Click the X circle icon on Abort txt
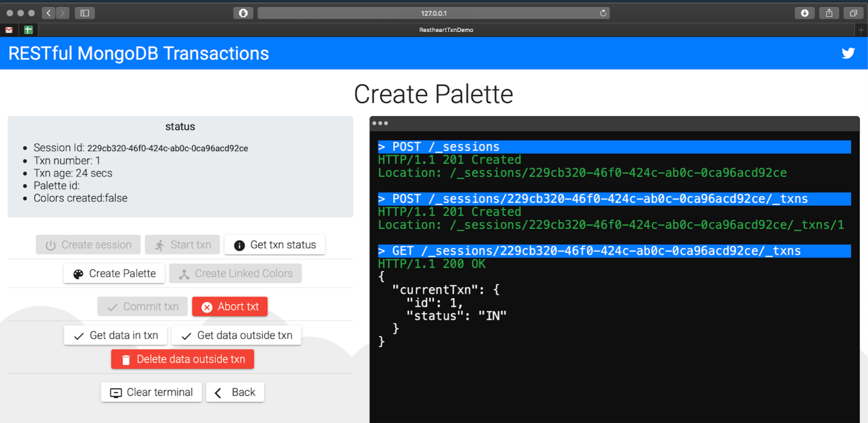Image resolution: width=868 pixels, height=423 pixels. click(x=206, y=306)
